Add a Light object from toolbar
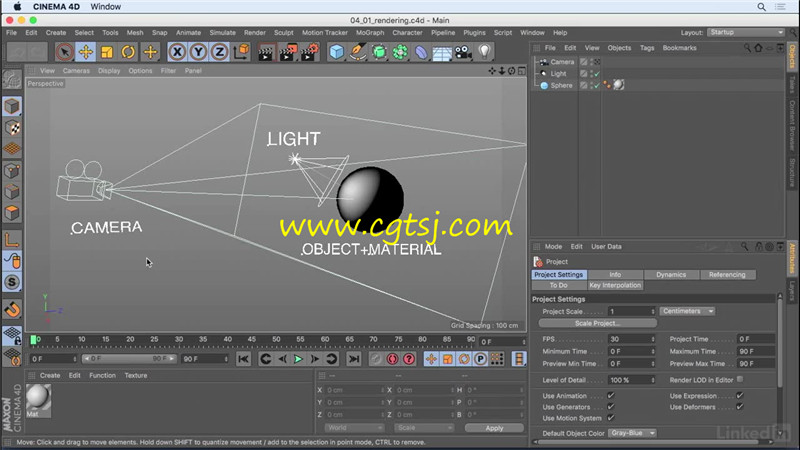 tap(484, 52)
